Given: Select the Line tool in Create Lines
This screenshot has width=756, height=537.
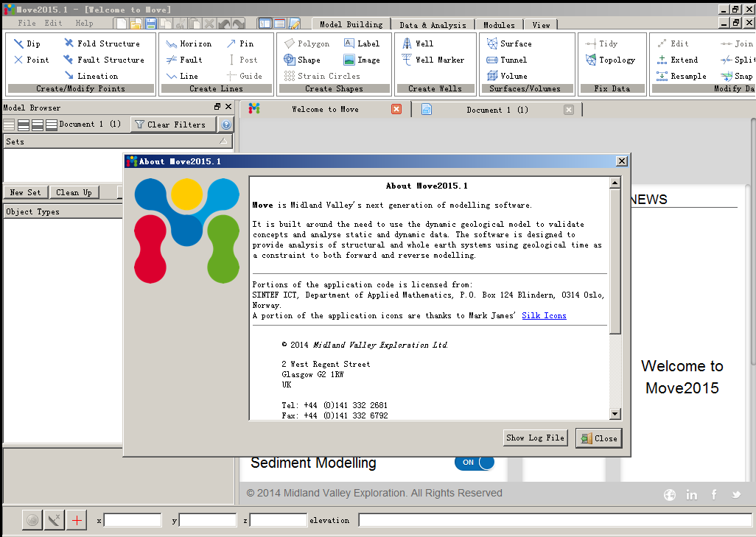Looking at the screenshot, I should pos(182,76).
